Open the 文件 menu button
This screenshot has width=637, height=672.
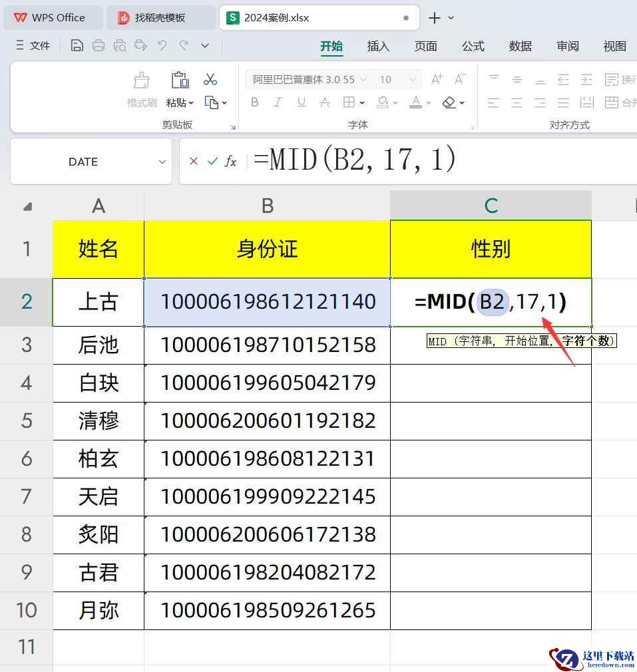pyautogui.click(x=33, y=46)
